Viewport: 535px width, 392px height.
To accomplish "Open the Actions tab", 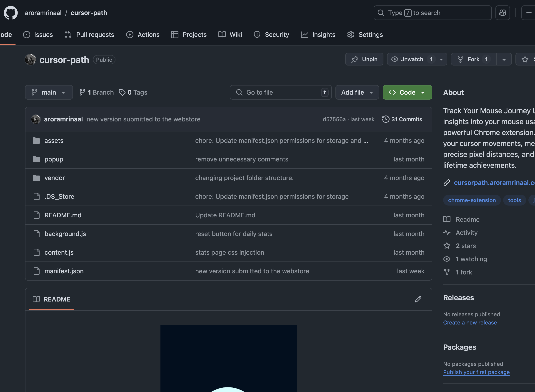I will pos(143,35).
